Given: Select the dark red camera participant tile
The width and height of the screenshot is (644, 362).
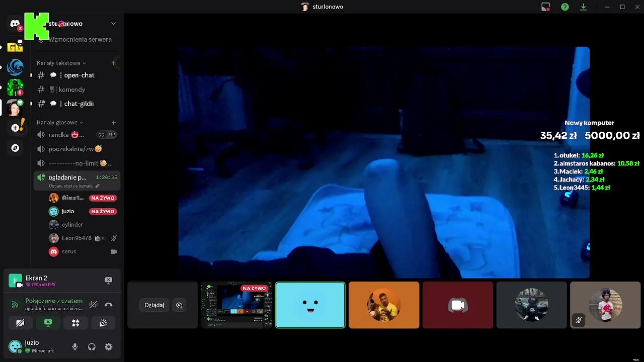Looking at the screenshot, I should tap(458, 305).
